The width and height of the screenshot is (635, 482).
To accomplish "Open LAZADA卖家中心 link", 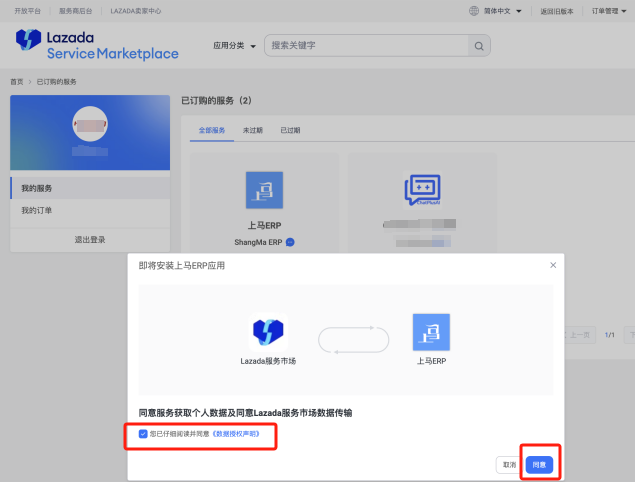I will (136, 11).
